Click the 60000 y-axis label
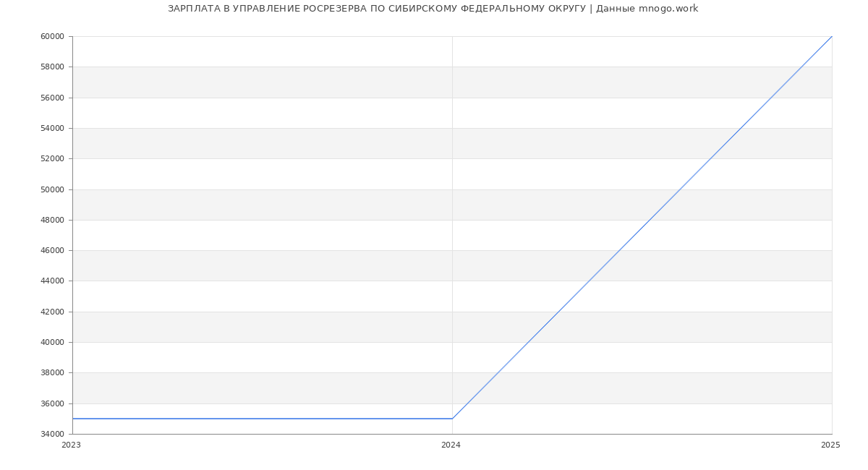 tap(52, 37)
